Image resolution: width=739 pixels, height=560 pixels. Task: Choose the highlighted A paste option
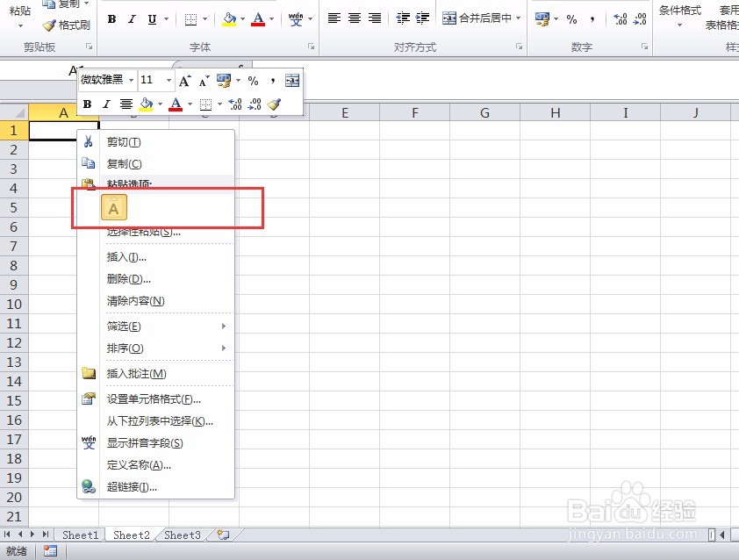(113, 208)
